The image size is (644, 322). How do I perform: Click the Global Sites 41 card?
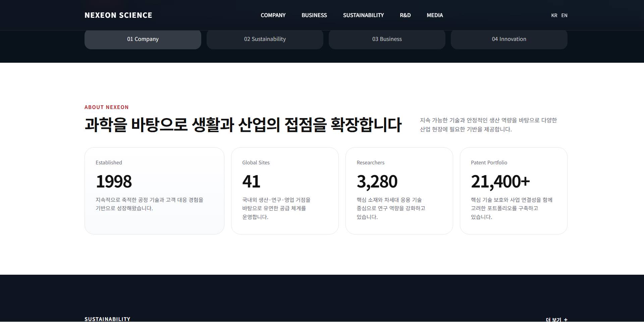[285, 191]
